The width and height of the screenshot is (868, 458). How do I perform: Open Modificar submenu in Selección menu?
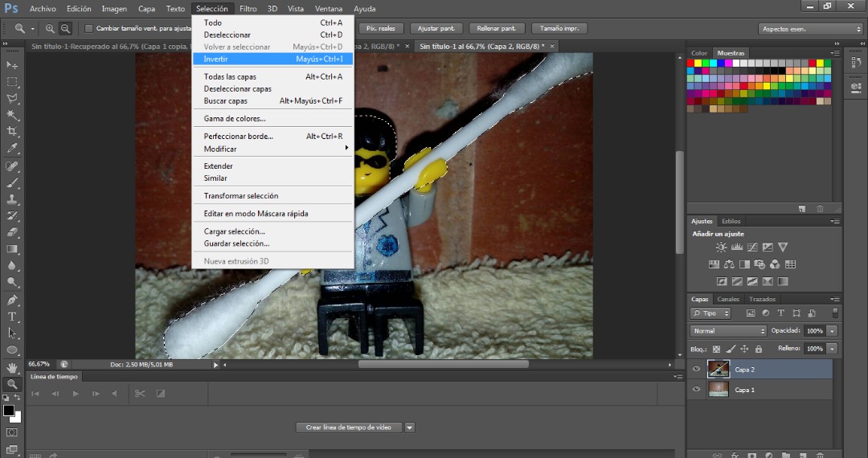click(272, 149)
